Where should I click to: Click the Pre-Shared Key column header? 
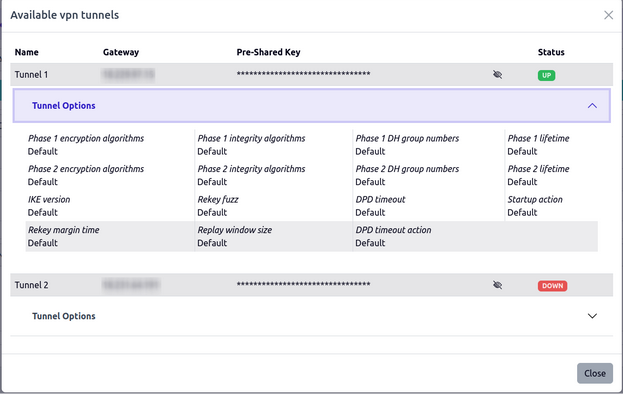point(268,52)
